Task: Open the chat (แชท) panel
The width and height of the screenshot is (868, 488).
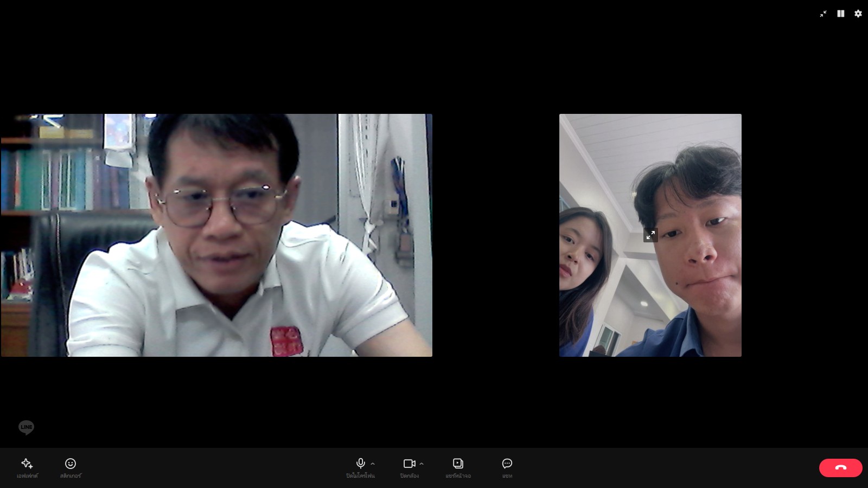Action: pyautogui.click(x=507, y=468)
